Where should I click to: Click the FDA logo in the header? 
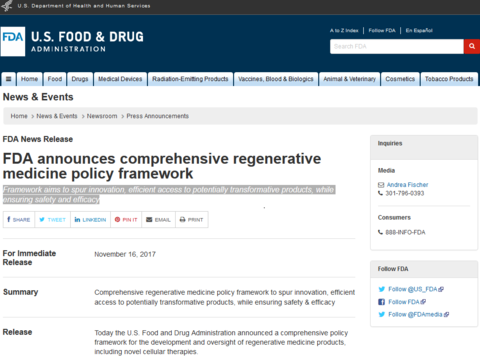point(13,41)
